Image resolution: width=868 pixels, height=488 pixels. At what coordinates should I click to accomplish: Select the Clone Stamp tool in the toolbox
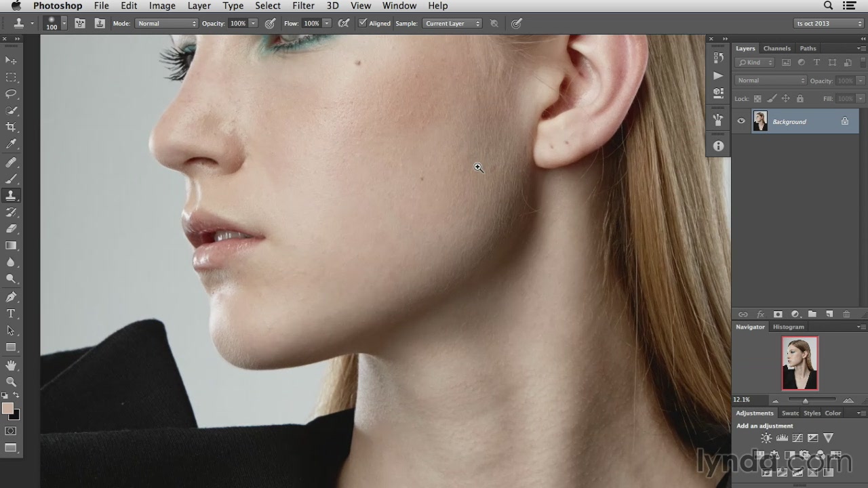point(11,196)
